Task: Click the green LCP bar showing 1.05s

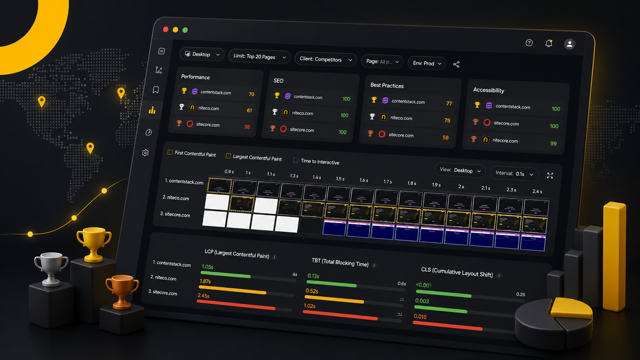Action: click(226, 275)
